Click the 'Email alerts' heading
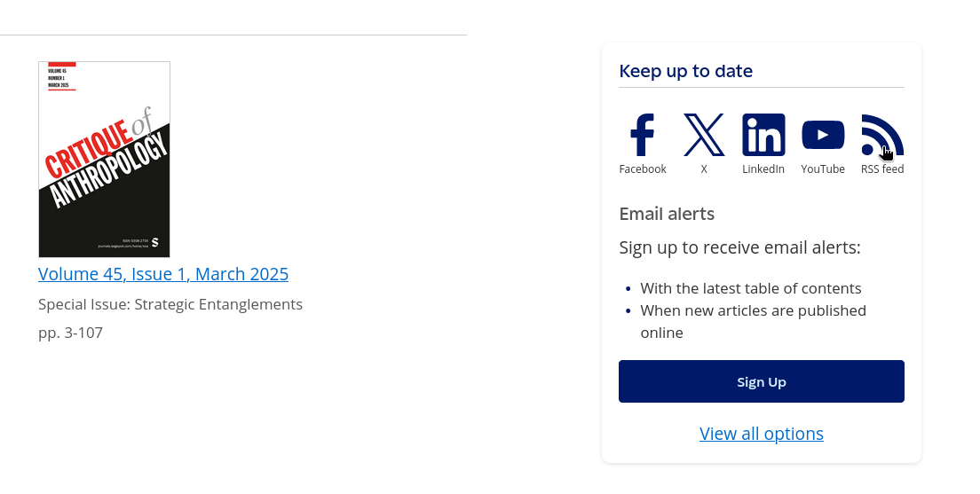This screenshot has height=494, width=980. [x=667, y=214]
